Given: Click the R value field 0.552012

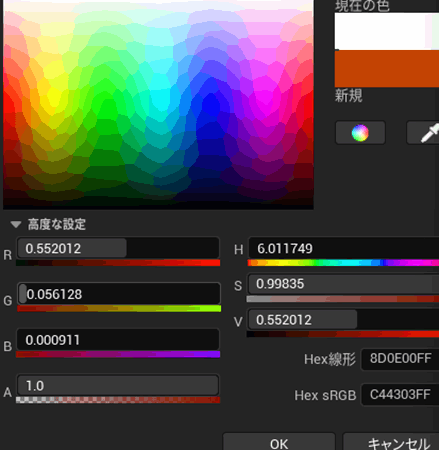Looking at the screenshot, I should (x=118, y=248).
